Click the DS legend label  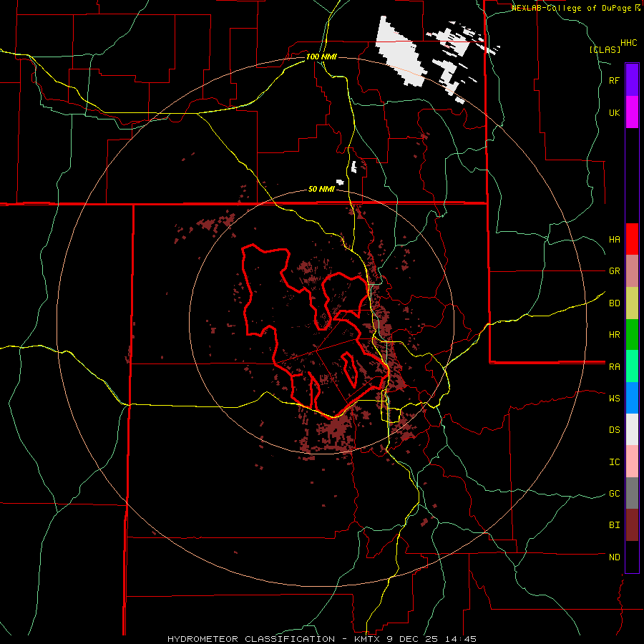point(615,430)
